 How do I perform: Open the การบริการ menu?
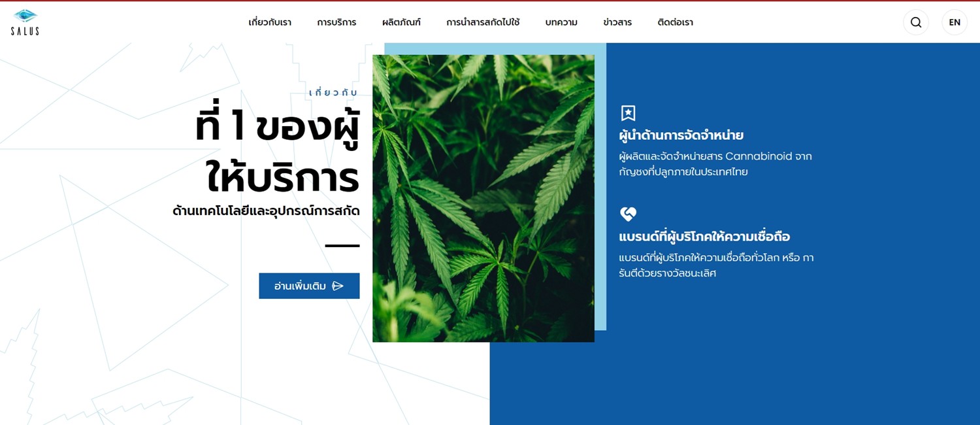[336, 22]
